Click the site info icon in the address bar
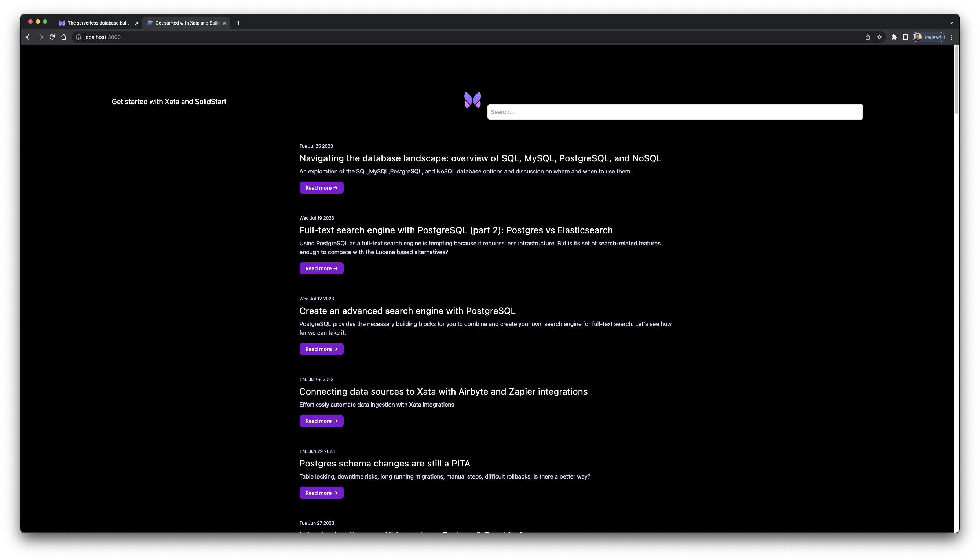 tap(78, 37)
